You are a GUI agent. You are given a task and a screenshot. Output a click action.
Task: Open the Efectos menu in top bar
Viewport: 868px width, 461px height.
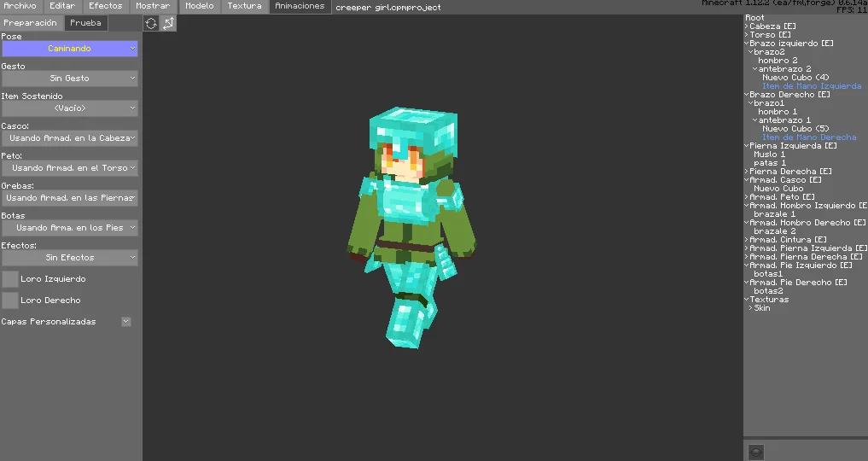pos(106,6)
